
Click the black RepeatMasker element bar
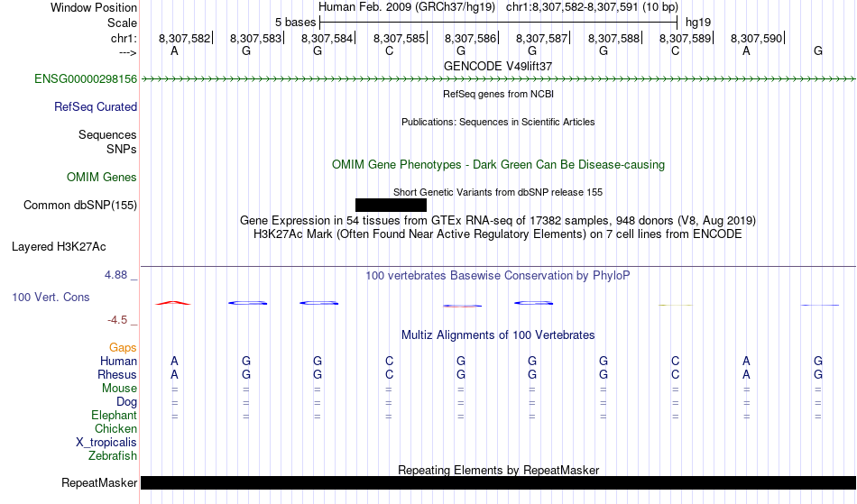(499, 482)
